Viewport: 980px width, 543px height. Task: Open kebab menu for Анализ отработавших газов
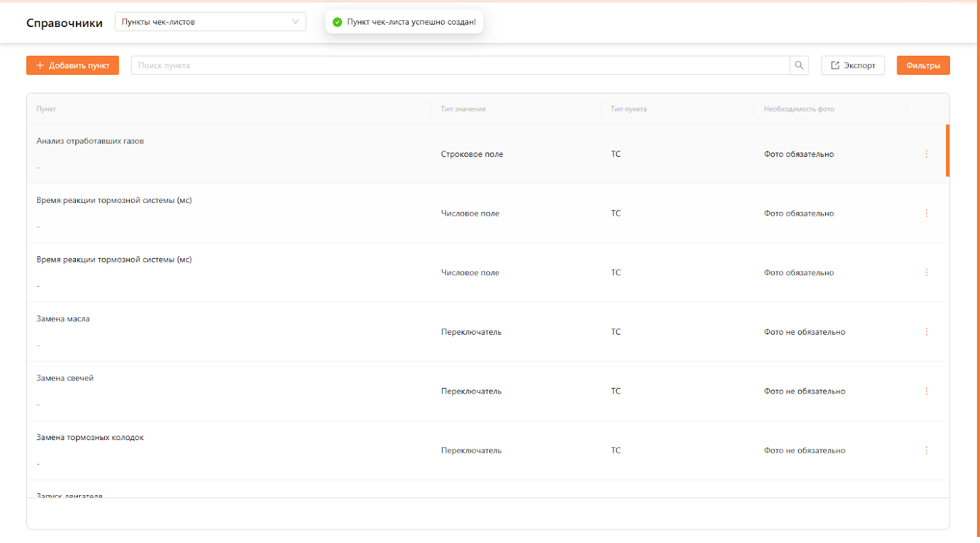pos(926,154)
